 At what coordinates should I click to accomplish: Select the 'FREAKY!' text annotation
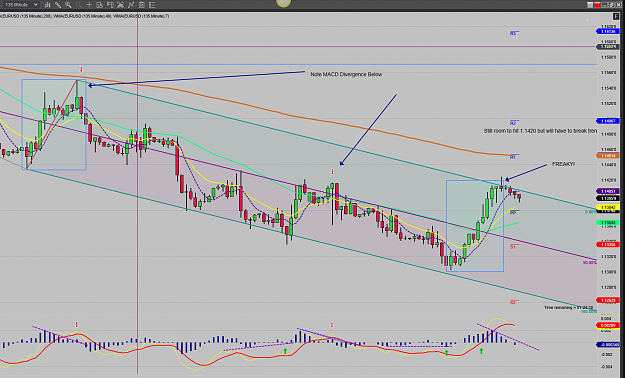coord(563,164)
